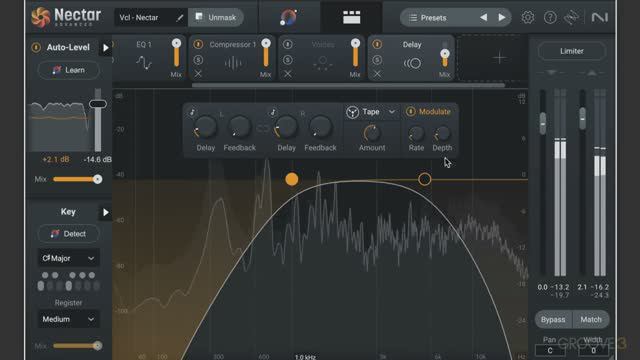Image resolution: width=640 pixels, height=360 pixels.
Task: Toggle tempo sync for left delay
Action: tap(192, 112)
